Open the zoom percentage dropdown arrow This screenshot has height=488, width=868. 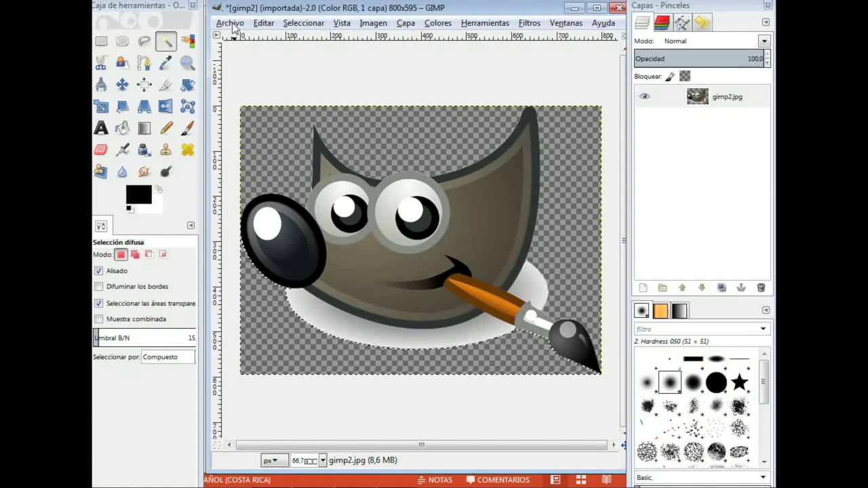coord(323,460)
